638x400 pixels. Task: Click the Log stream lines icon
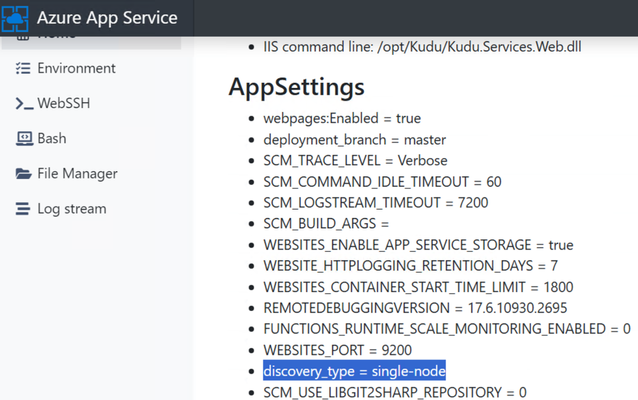(23, 208)
